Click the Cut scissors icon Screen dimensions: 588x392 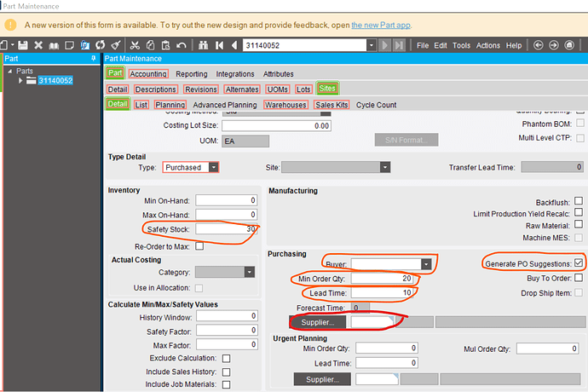(135, 45)
